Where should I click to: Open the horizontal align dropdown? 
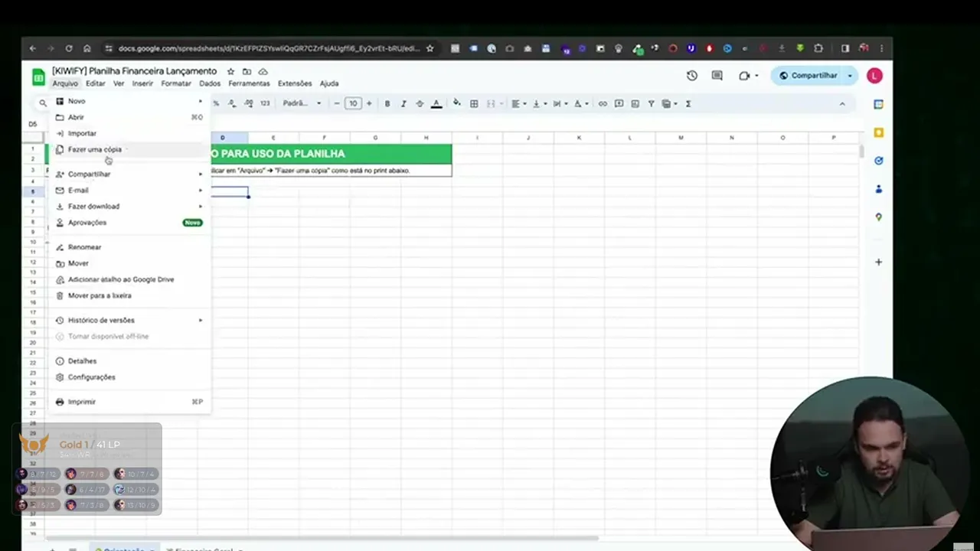point(518,103)
